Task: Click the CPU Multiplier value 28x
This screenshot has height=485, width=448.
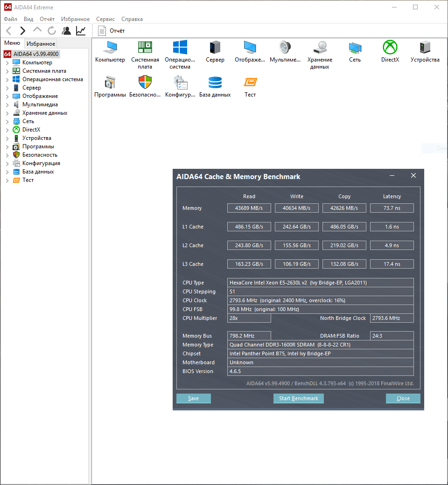Action: (249, 318)
